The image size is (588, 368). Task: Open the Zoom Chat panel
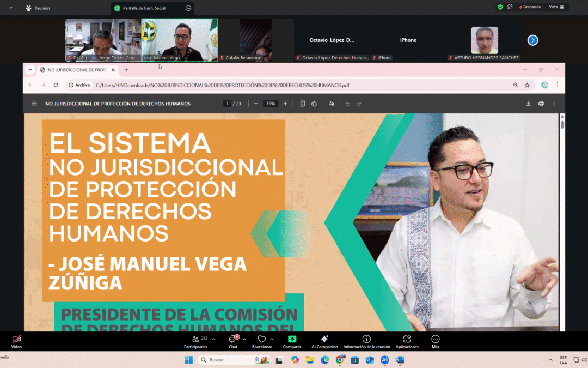pos(233,341)
